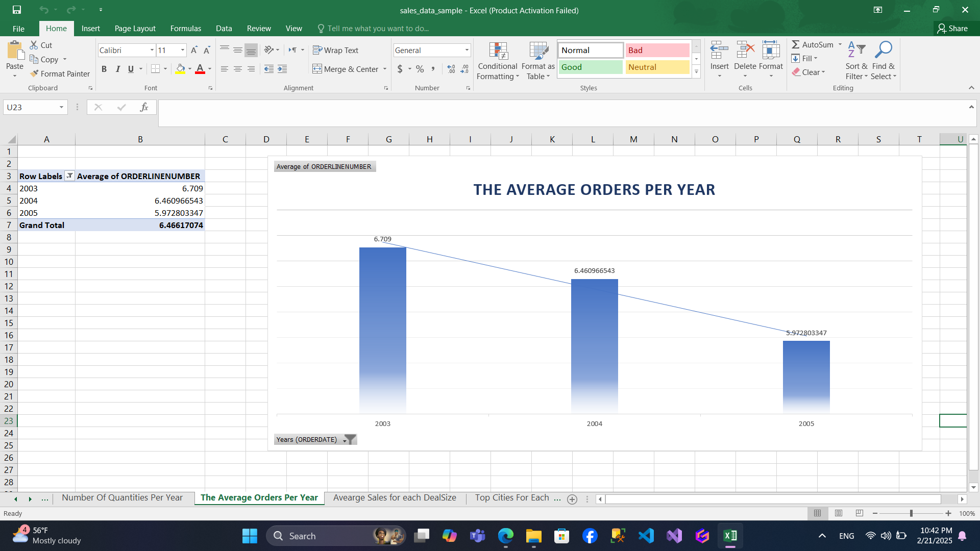Switch to Page Layout view icon
Viewport: 980px width, 551px height.
[839, 513]
